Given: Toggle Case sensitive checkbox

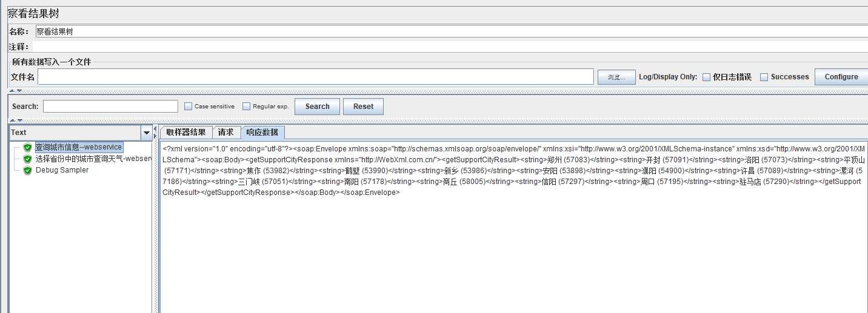Looking at the screenshot, I should click(188, 106).
